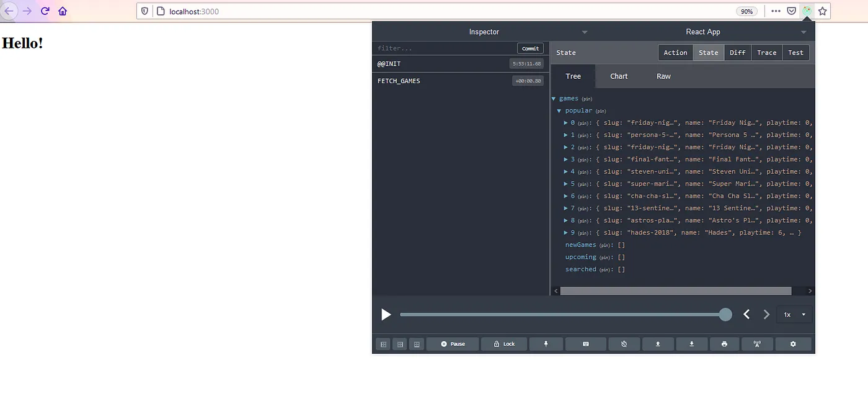
Task: Expand popular item 9 Hades
Action: 566,233
